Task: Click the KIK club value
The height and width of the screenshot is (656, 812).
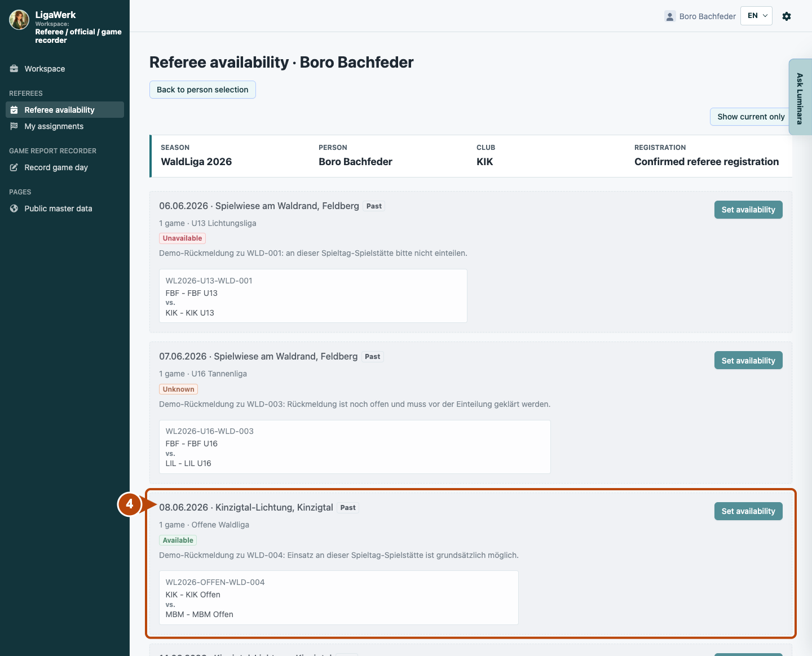Action: pyautogui.click(x=484, y=162)
